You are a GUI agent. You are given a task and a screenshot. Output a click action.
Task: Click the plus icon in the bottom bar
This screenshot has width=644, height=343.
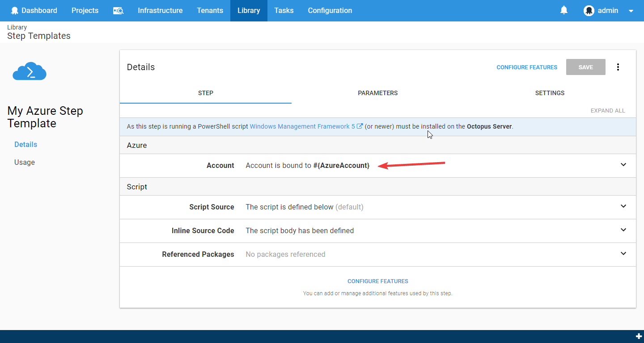point(639,336)
